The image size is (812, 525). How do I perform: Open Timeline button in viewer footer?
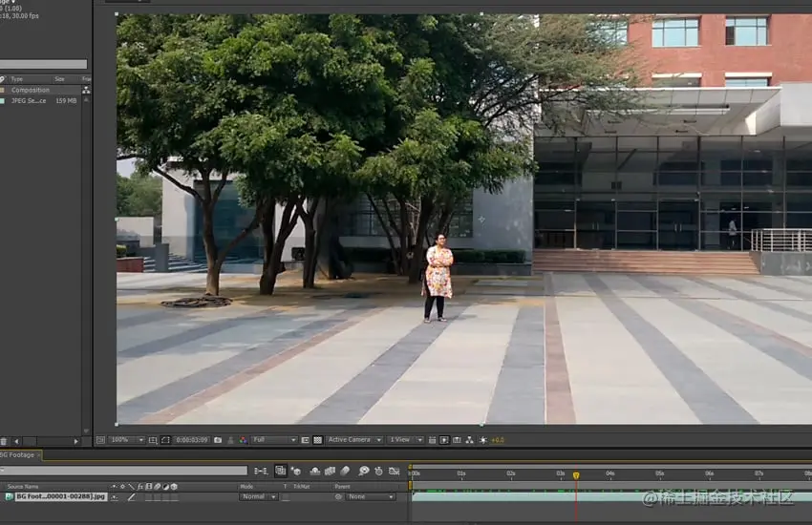457,440
